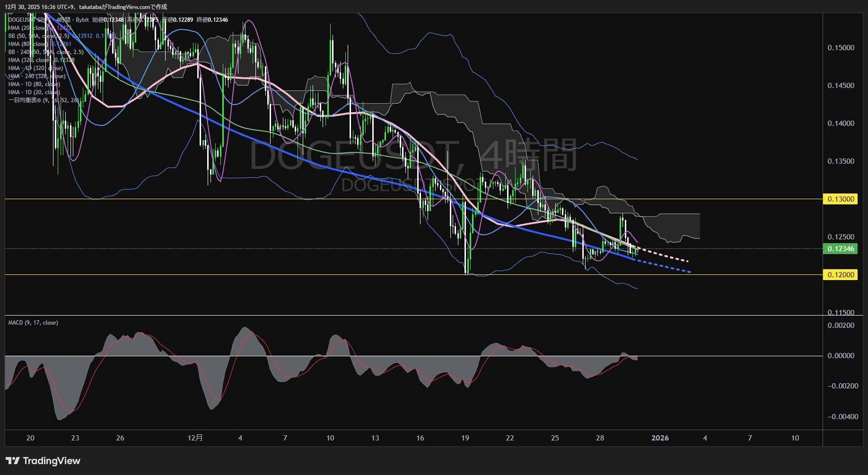Screen dimensions: 868x475
Task: Click the Ichimoku 一目均衡表 (9, 26, 52, 26) legend entry
Action: pos(44,100)
